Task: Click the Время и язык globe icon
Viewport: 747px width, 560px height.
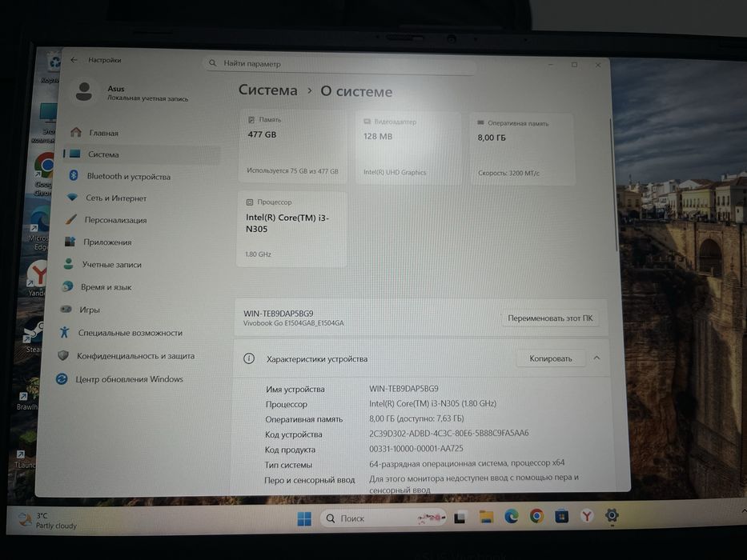Action: click(x=67, y=286)
